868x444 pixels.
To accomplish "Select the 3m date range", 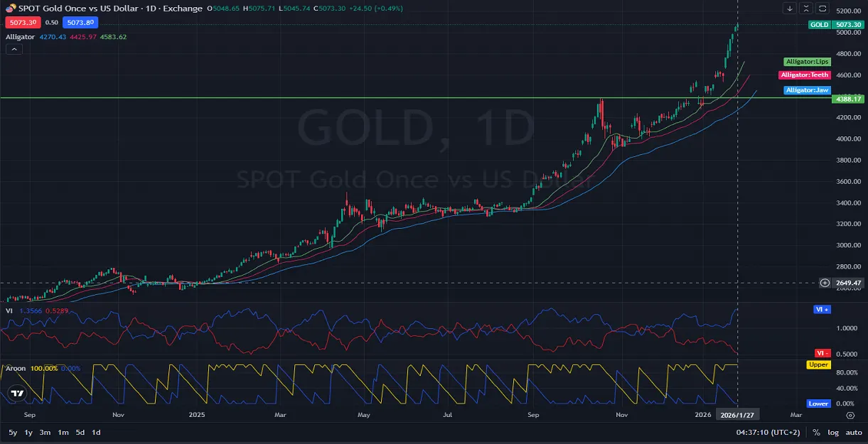I will (45, 433).
